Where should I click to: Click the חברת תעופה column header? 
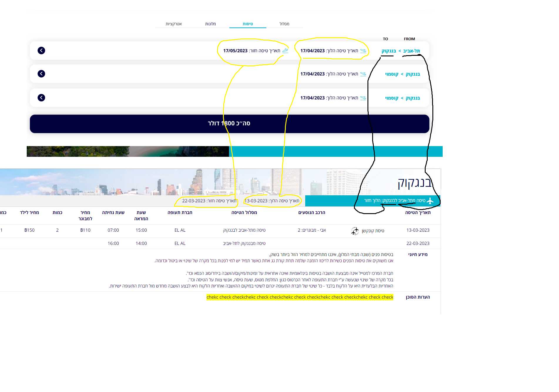tap(180, 213)
